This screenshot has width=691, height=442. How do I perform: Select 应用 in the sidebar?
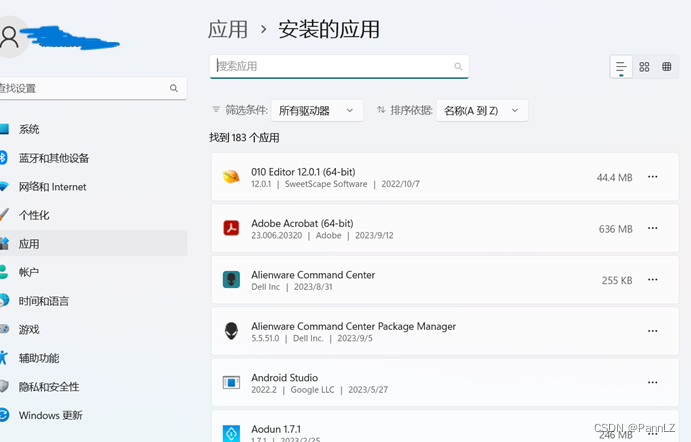(93, 243)
